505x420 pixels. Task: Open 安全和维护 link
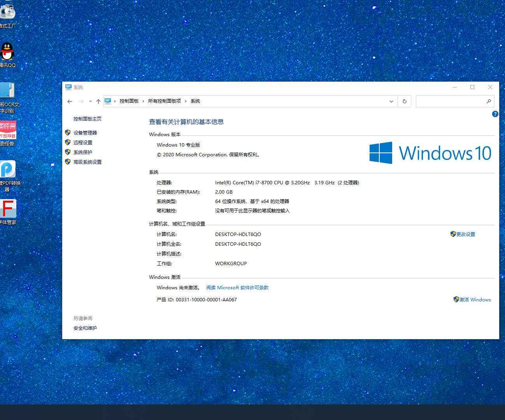point(85,328)
